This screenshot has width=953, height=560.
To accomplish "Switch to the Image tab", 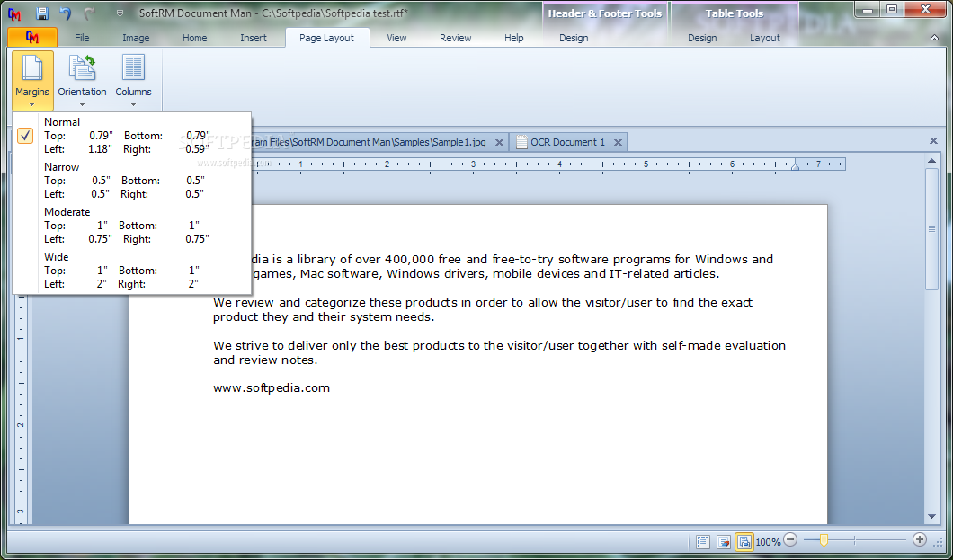I will (136, 38).
